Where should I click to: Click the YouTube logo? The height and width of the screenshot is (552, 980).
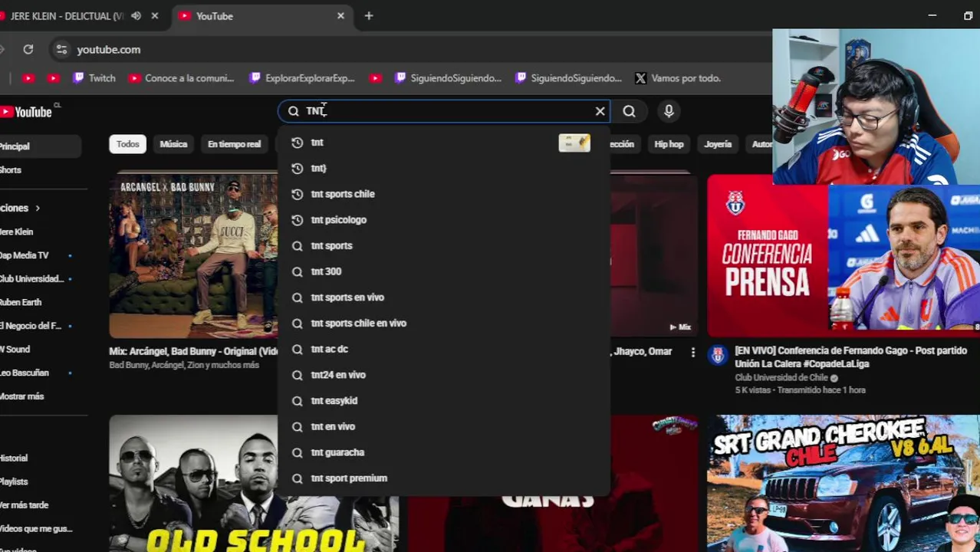27,112
